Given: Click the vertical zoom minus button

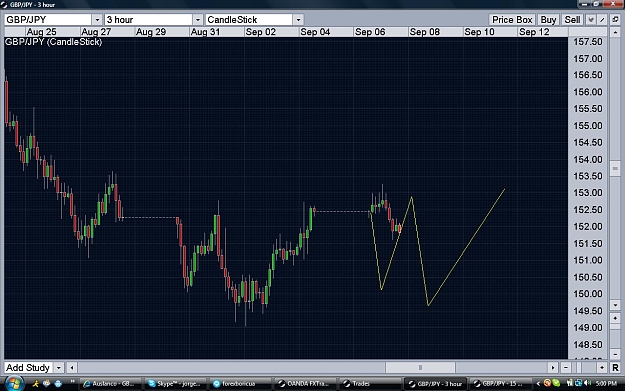Looking at the screenshot, I should [x=615, y=354].
